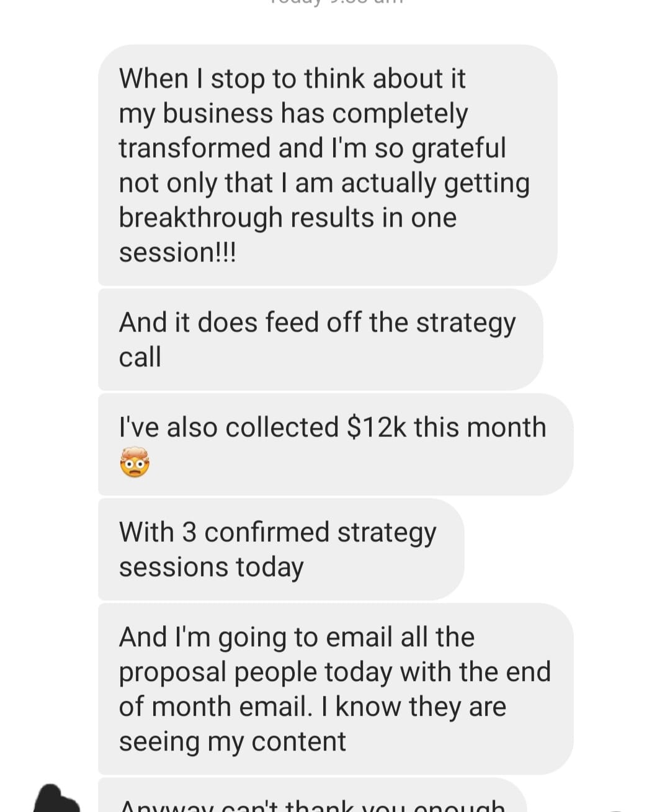Click 'seeing my content' text line
Screen dimensions: 670x812
(x=232, y=741)
